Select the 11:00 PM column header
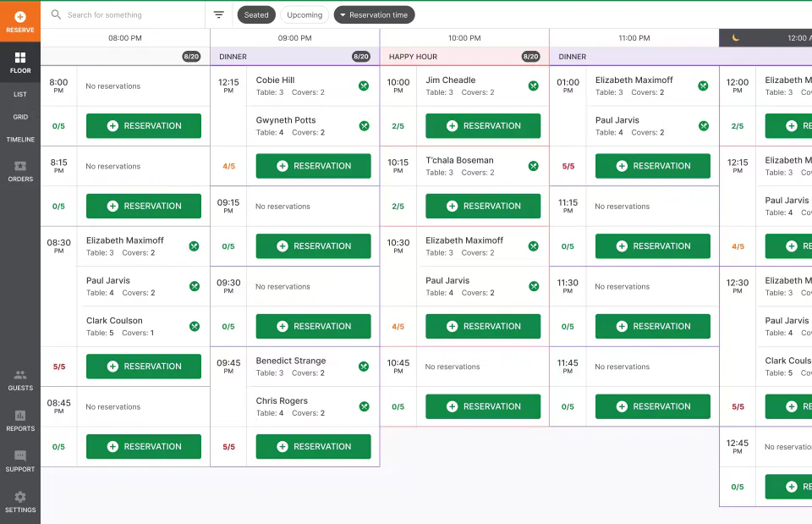 (x=634, y=38)
